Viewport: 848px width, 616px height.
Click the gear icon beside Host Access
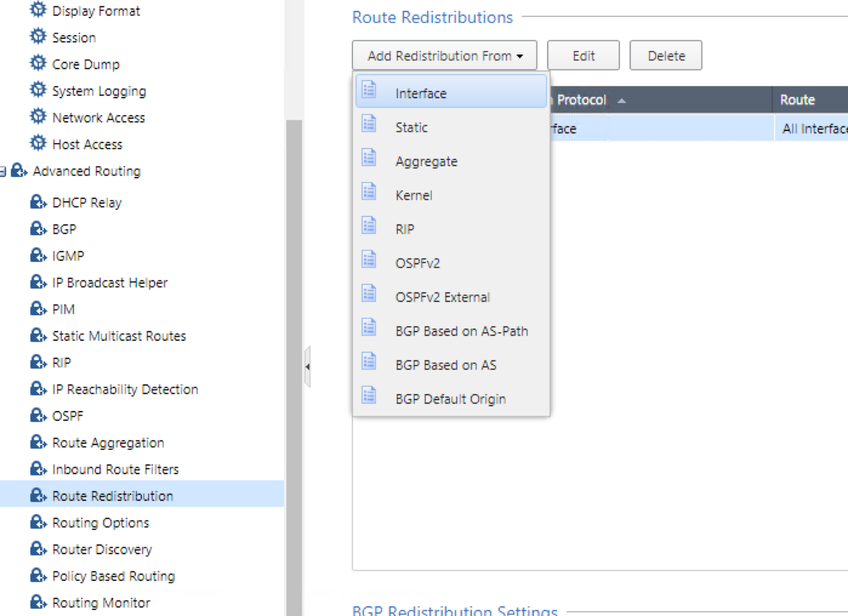click(38, 143)
